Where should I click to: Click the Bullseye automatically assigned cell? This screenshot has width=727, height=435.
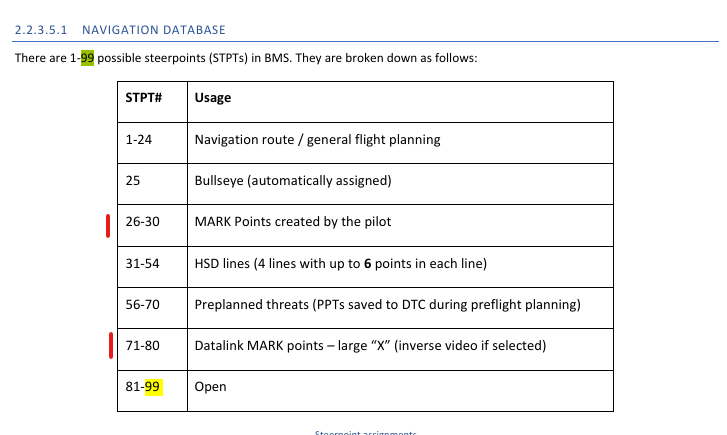[401, 184]
